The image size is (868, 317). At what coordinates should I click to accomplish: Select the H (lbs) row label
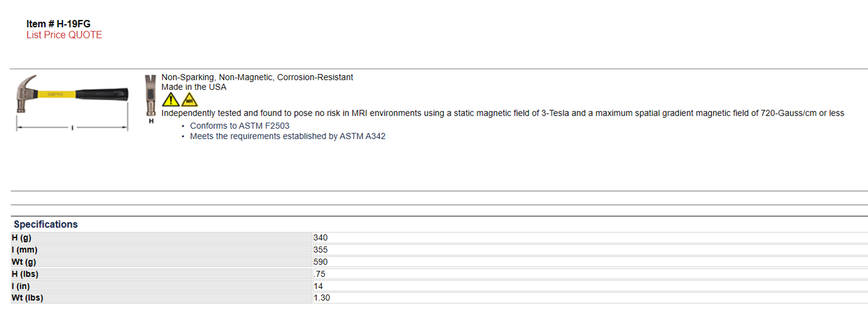[x=161, y=274]
